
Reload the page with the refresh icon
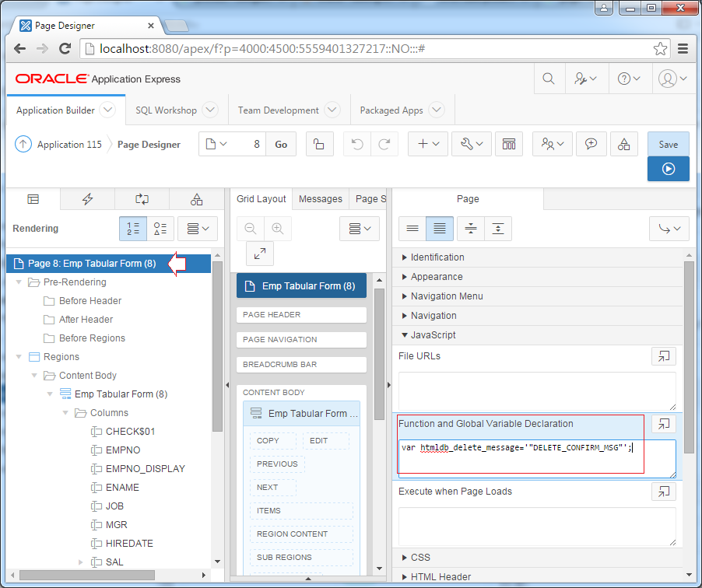point(65,48)
